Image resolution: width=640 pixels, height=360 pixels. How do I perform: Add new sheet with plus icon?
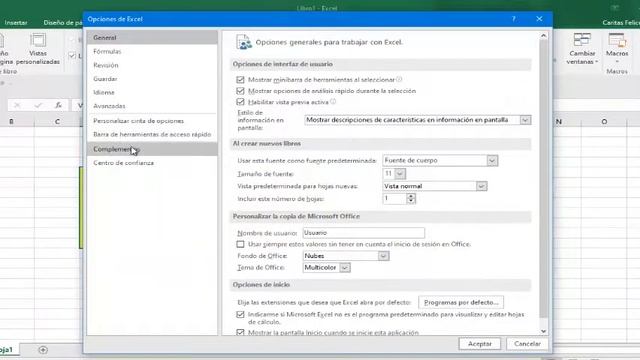pyautogui.click(x=43, y=350)
